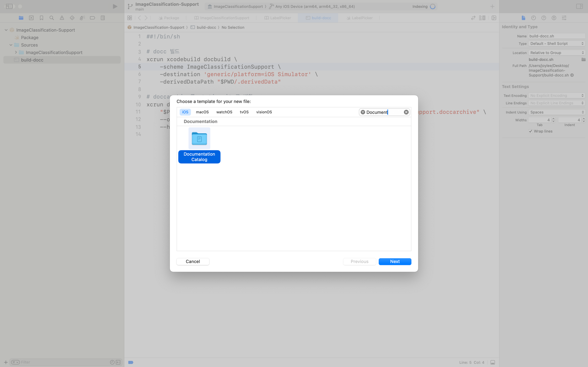Open the Location Relative to Group dropdown
The image size is (588, 367).
[556, 53]
